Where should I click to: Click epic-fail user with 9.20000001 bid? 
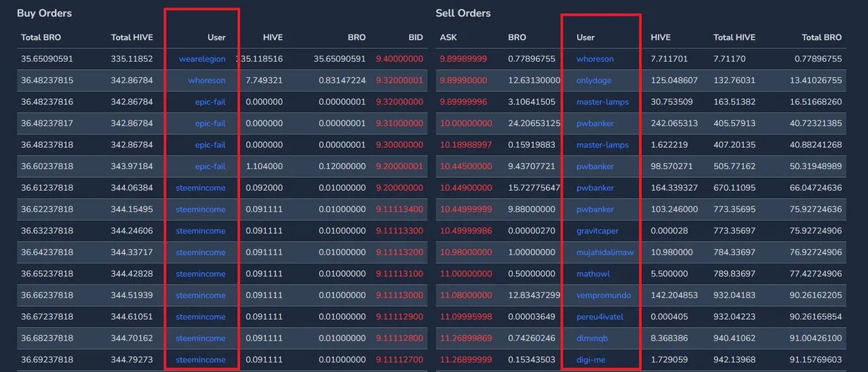(x=210, y=166)
